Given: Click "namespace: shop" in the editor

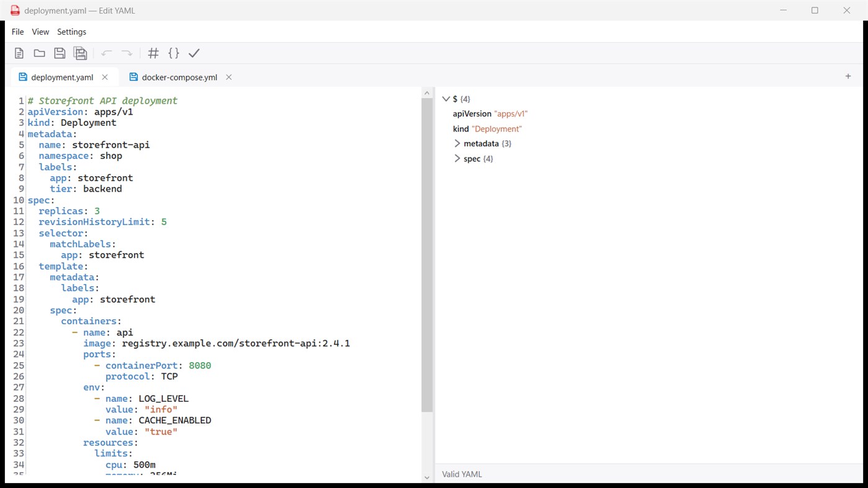Looking at the screenshot, I should point(80,156).
